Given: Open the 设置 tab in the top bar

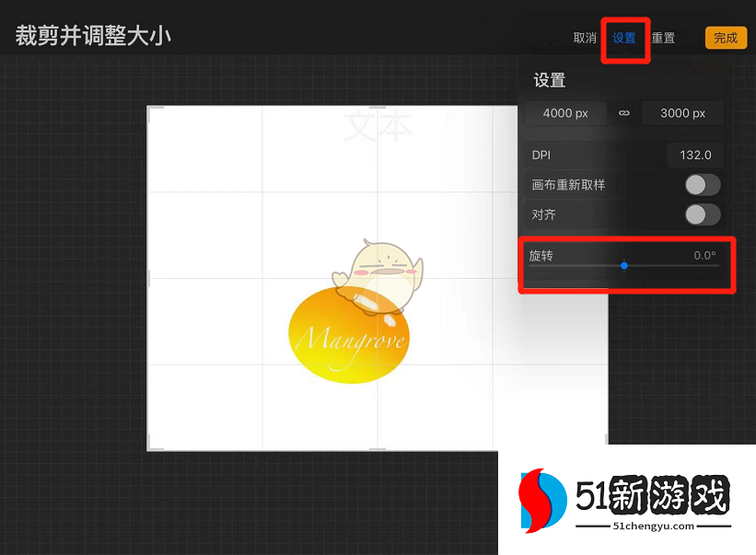Looking at the screenshot, I should coord(624,38).
